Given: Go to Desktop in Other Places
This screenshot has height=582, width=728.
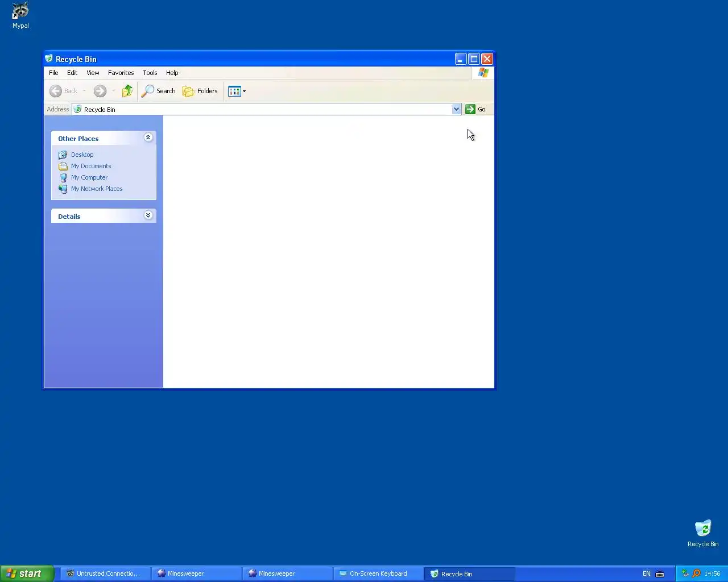Looking at the screenshot, I should point(82,155).
